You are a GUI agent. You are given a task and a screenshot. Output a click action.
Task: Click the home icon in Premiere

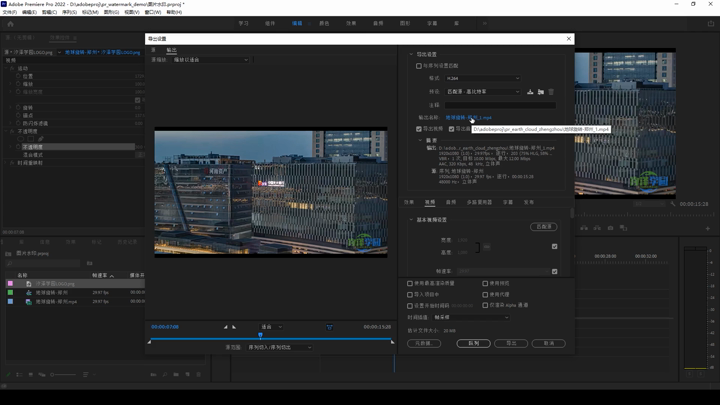point(11,23)
